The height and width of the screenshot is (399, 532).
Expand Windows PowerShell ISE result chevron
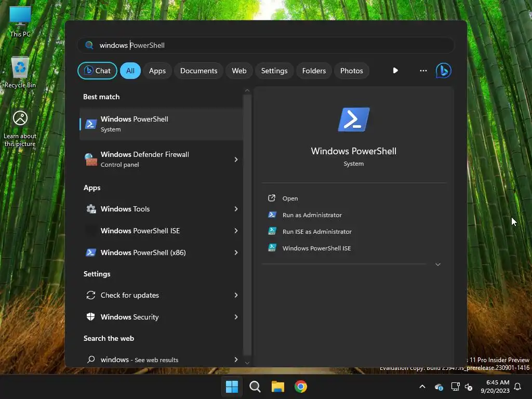236,231
